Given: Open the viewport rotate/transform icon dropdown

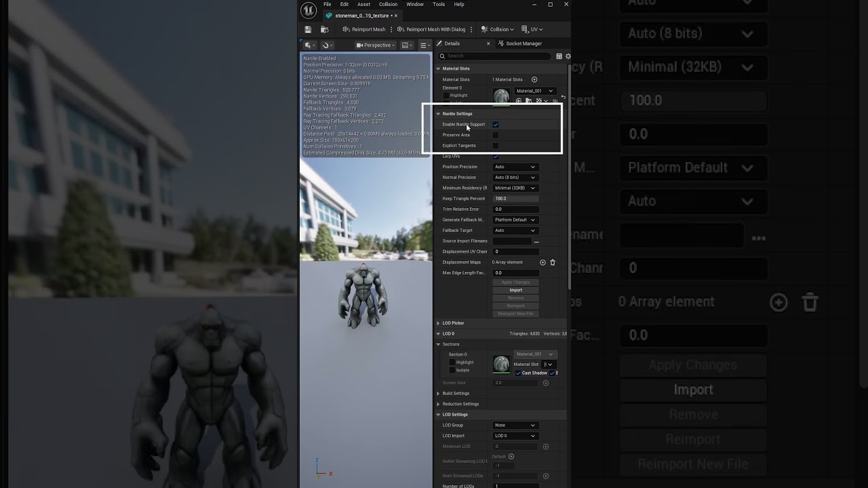Looking at the screenshot, I should 328,45.
